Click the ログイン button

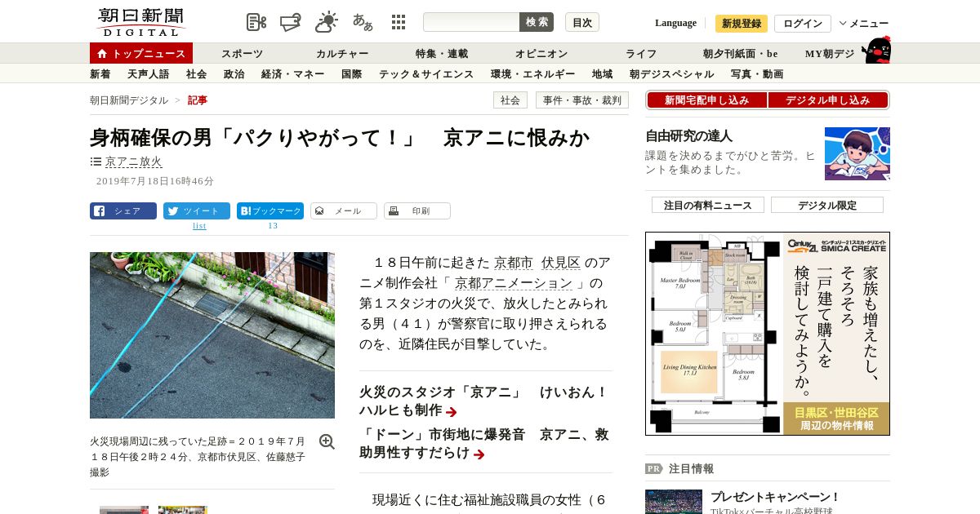(803, 23)
